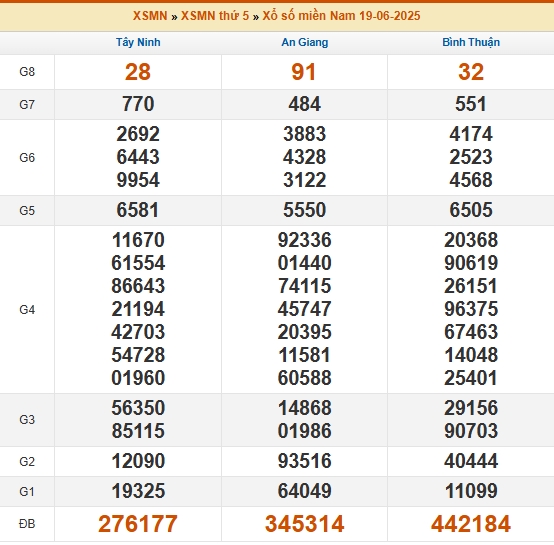Select An Giang G1 number 64049

click(x=305, y=491)
